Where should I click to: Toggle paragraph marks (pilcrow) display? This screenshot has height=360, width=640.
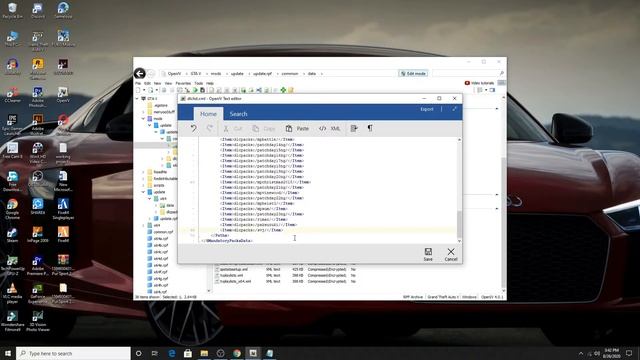click(x=370, y=128)
